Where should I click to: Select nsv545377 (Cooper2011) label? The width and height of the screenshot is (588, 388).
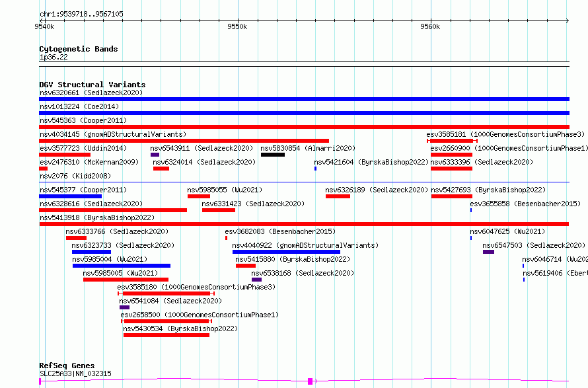(x=83, y=190)
